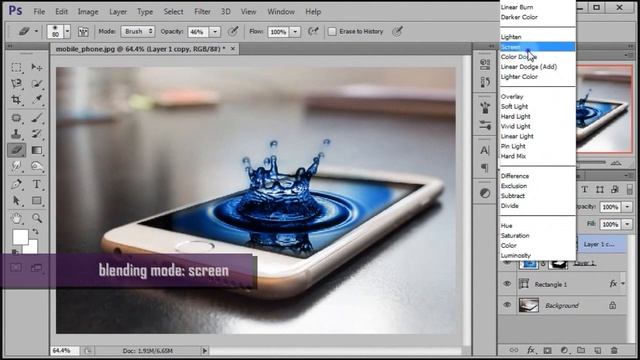The image size is (640, 360).
Task: Open the eraser Mode dropdown
Action: [138, 31]
